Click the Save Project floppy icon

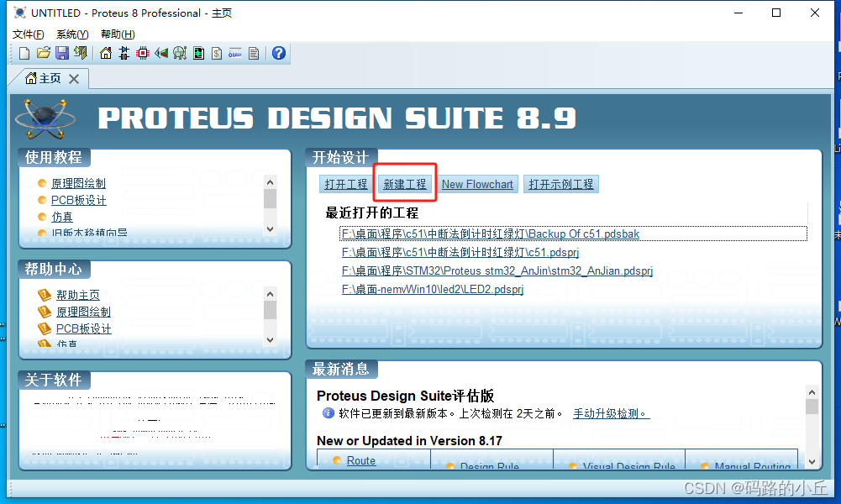[x=62, y=53]
